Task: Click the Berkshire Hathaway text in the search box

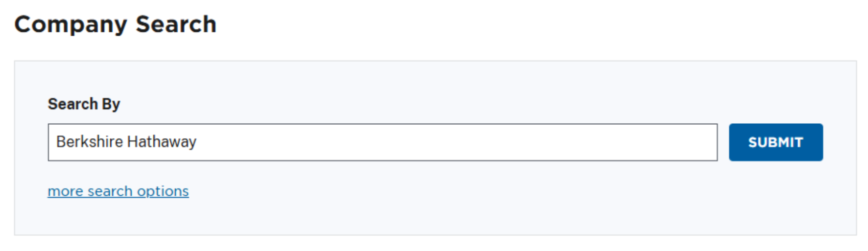Action: [x=126, y=142]
